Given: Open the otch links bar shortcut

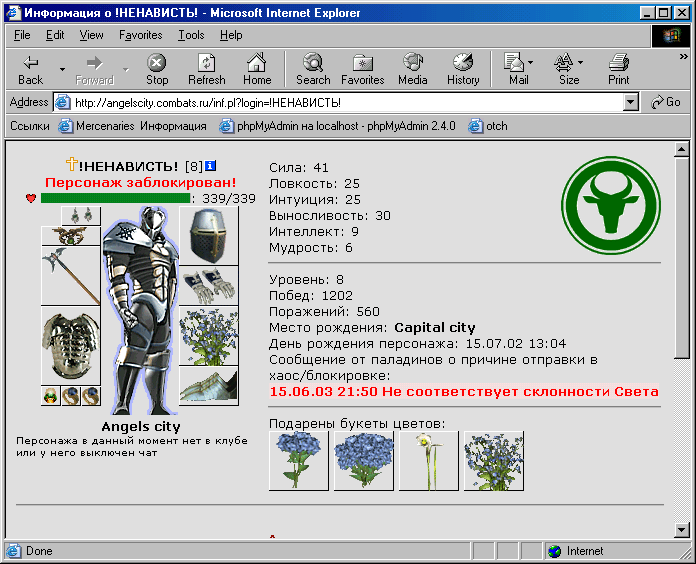Looking at the screenshot, I should [x=488, y=126].
